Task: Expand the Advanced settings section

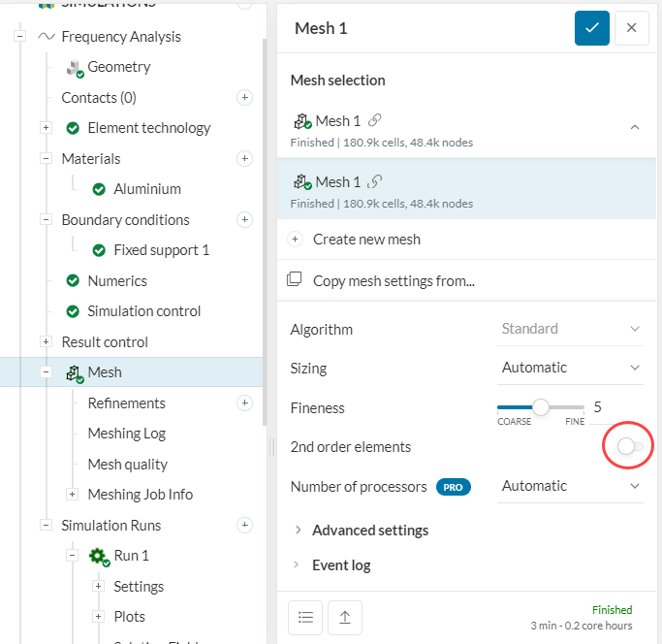Action: (369, 531)
